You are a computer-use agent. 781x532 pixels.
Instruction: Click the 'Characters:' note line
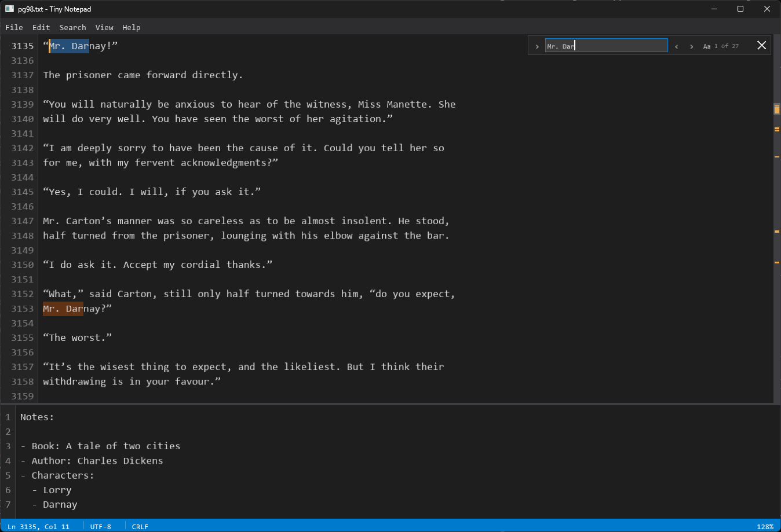tap(57, 475)
